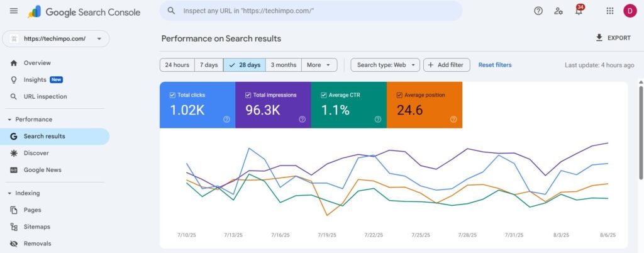This screenshot has width=644, height=253.
Task: Open the hamburger main menu
Action: click(14, 11)
